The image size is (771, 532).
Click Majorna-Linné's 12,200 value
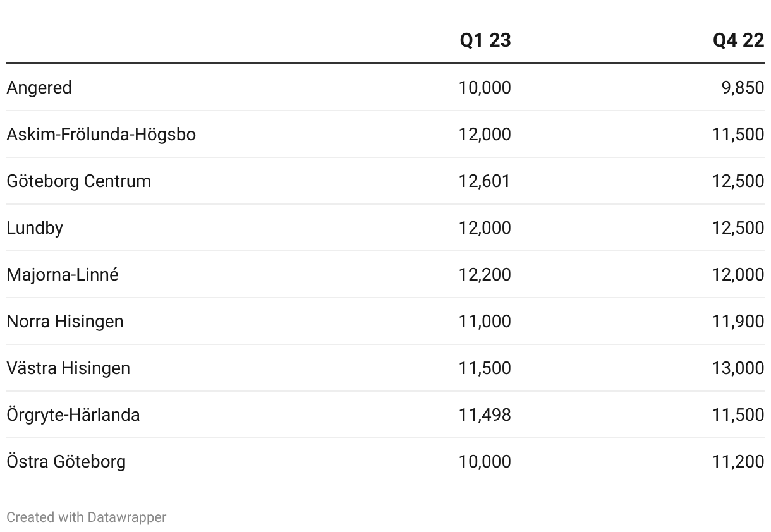(485, 274)
